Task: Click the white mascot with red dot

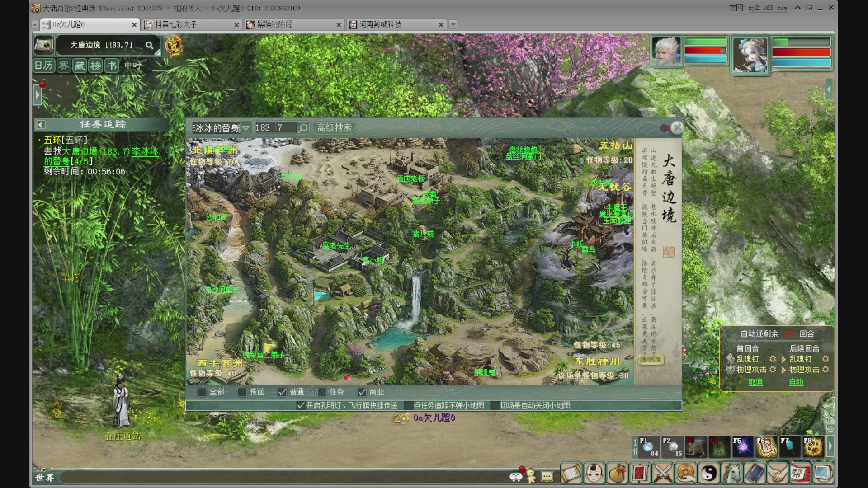Action: 516,476
